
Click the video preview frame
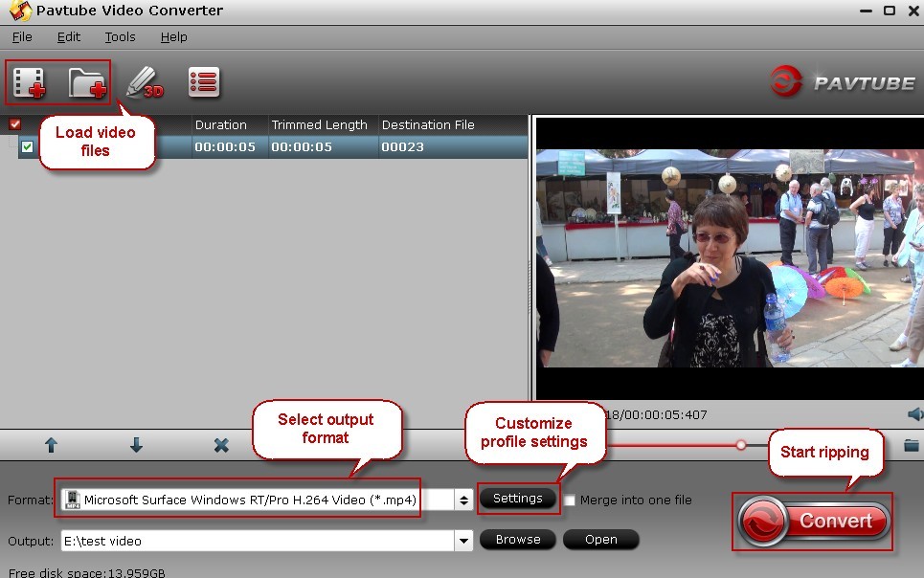point(730,258)
